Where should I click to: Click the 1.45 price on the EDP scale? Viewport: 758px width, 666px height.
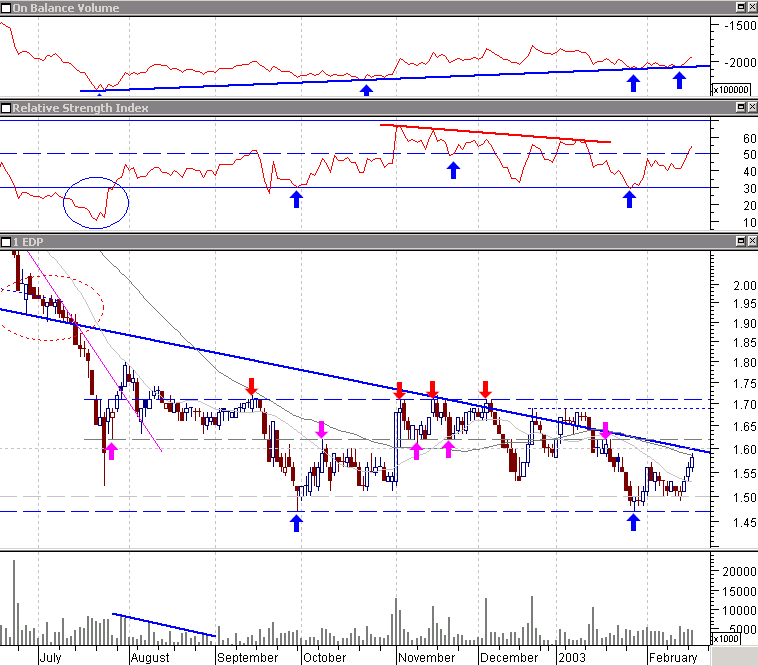pyautogui.click(x=745, y=522)
